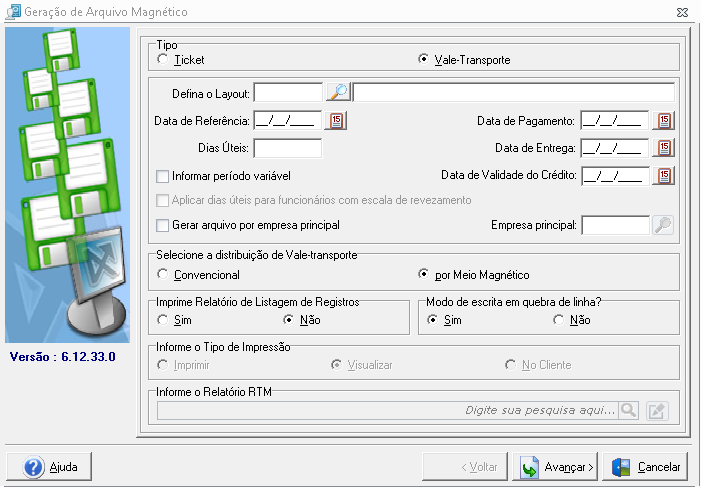Open calendar for Data de Entrega
The height and width of the screenshot is (487, 701).
point(663,148)
